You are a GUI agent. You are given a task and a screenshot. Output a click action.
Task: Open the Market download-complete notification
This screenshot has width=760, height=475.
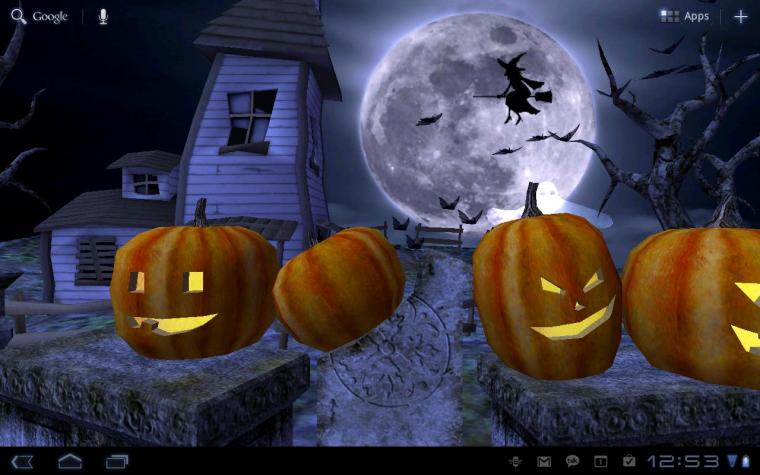(x=629, y=461)
